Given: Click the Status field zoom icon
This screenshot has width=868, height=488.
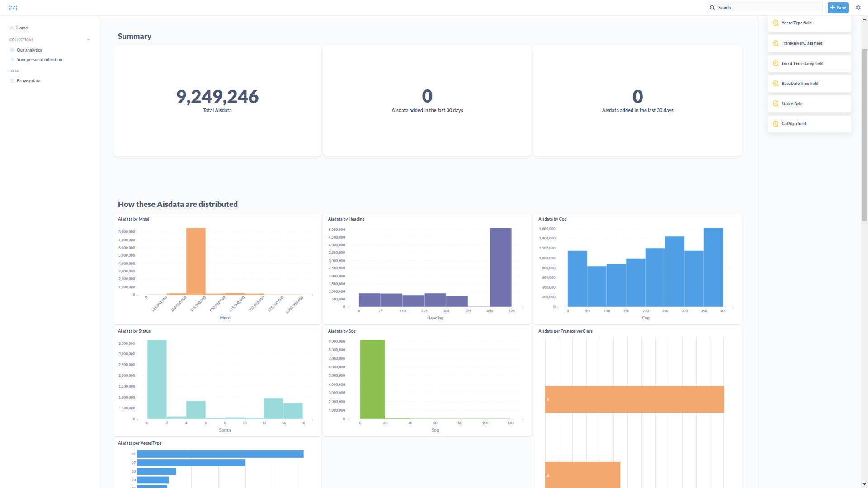Looking at the screenshot, I should 776,104.
